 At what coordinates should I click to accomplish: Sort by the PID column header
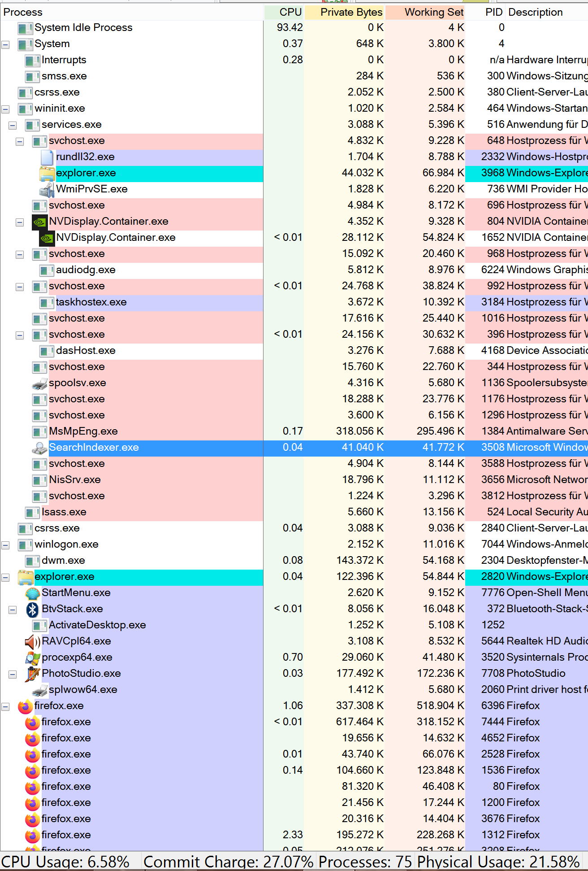[x=486, y=12]
